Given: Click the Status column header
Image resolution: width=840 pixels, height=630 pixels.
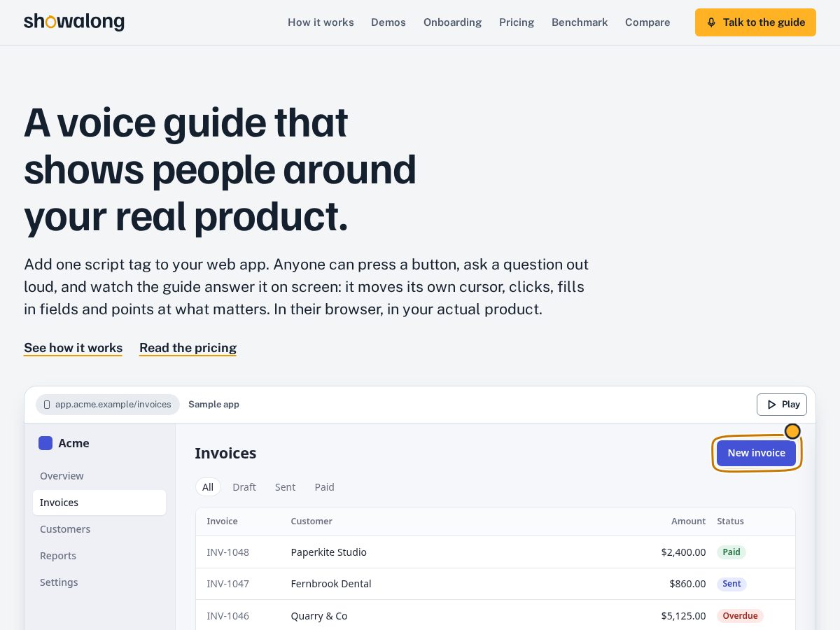Looking at the screenshot, I should pos(730,521).
